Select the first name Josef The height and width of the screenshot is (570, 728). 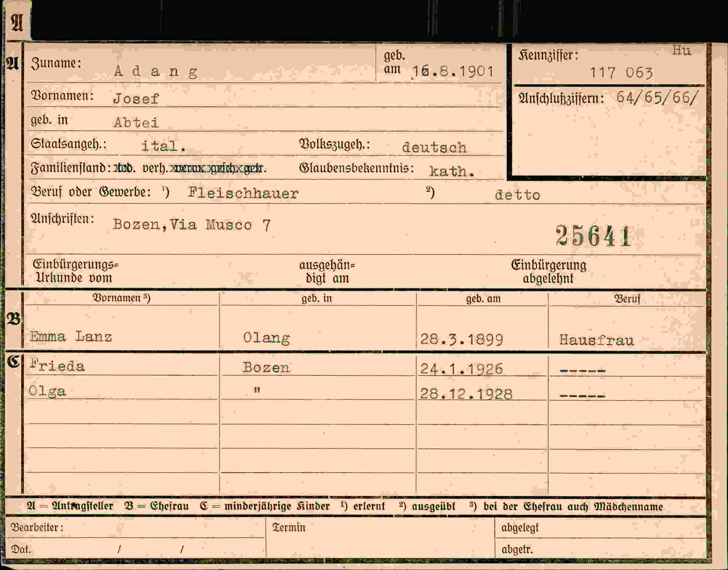coord(136,98)
